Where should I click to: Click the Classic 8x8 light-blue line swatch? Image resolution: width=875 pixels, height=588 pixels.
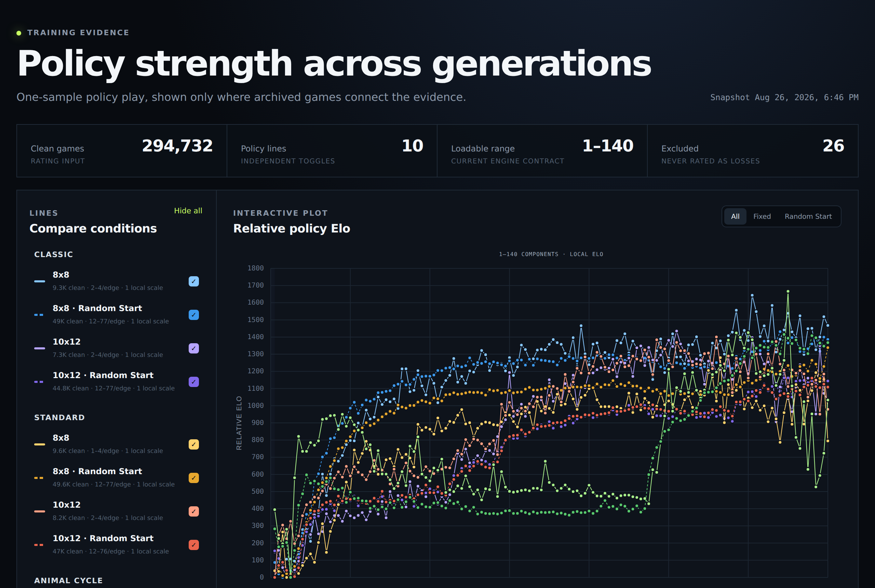39,281
